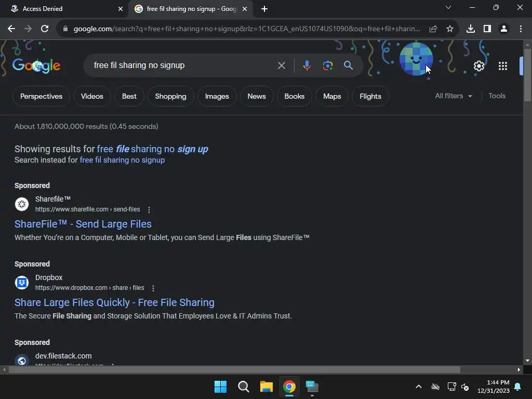The height and width of the screenshot is (399, 532).
Task: Switch to Maps results
Action: coord(332,96)
